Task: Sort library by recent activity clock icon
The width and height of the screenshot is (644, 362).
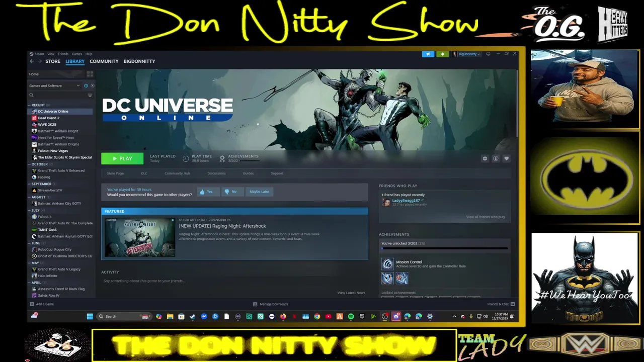Action: pos(86,86)
